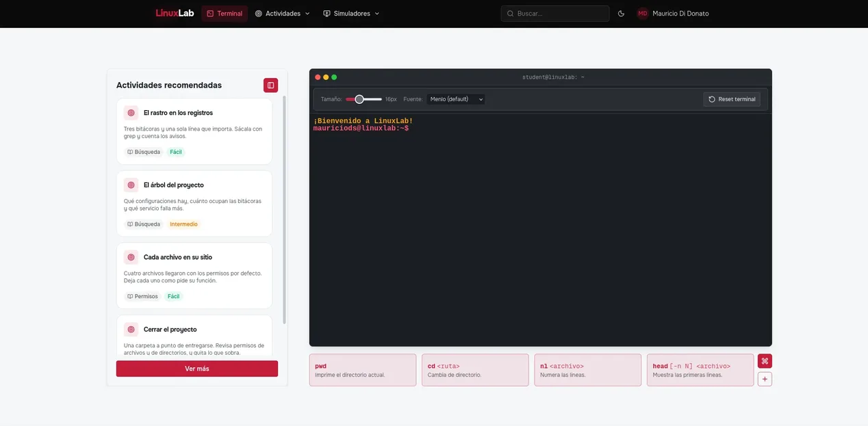Expand the Simuladores menu

click(x=351, y=14)
